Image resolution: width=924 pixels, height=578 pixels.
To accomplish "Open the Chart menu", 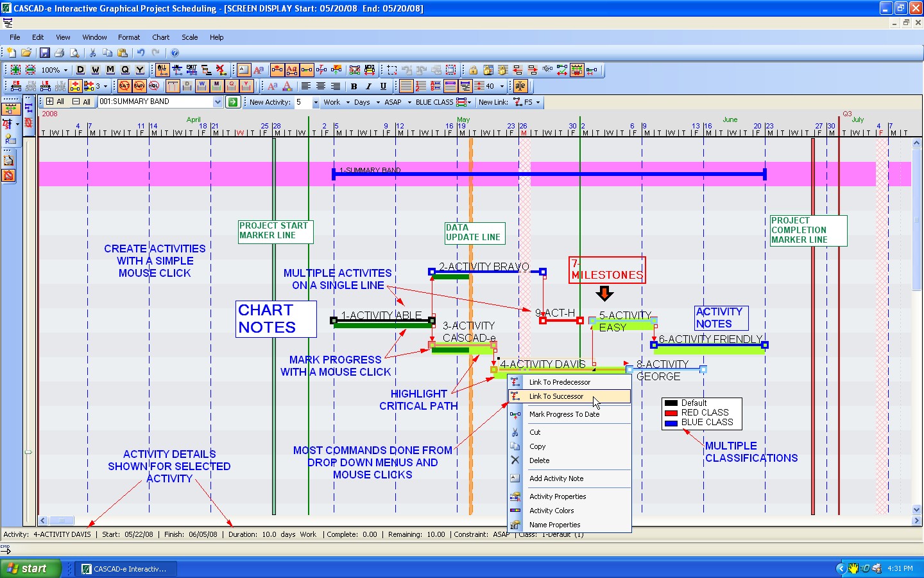I will point(160,37).
